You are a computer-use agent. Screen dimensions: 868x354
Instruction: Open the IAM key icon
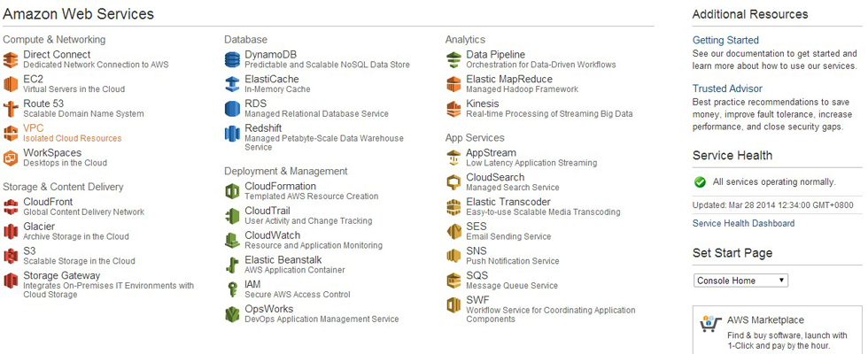pyautogui.click(x=232, y=289)
